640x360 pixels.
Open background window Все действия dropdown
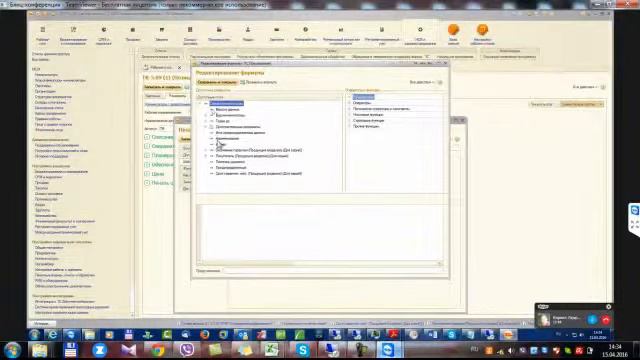coord(585,87)
